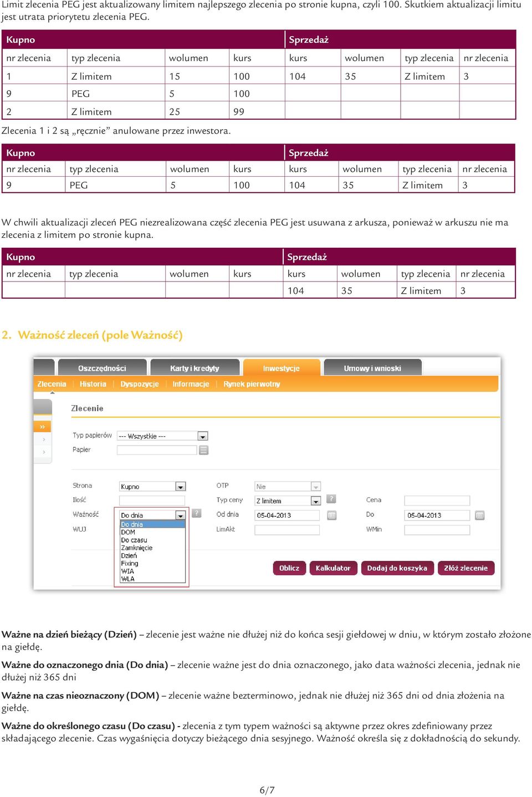532x797 pixels.
Task: Click Dodaj do koszyka button
Action: [x=397, y=568]
